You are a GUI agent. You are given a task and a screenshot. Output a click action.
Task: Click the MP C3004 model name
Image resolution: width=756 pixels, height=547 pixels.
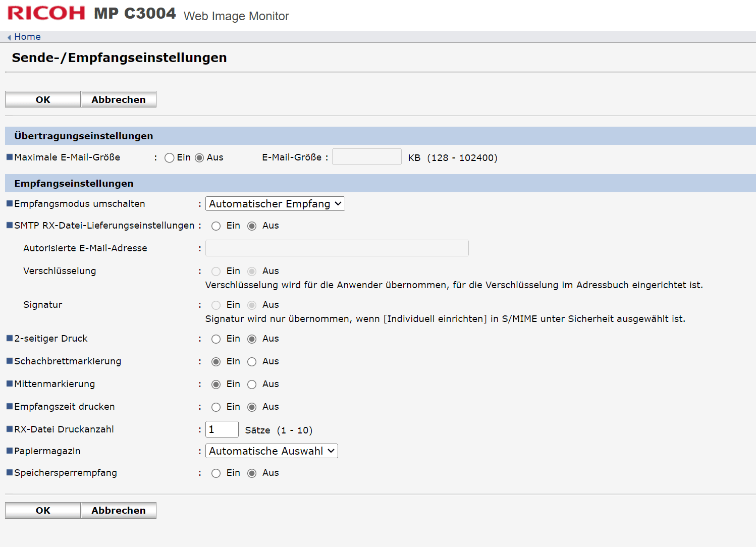[135, 13]
